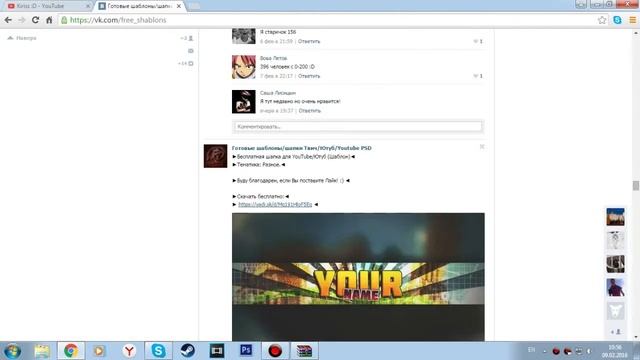This screenshot has height=360, width=640.
Task: Open the browser home page icon
Action: click(49, 20)
